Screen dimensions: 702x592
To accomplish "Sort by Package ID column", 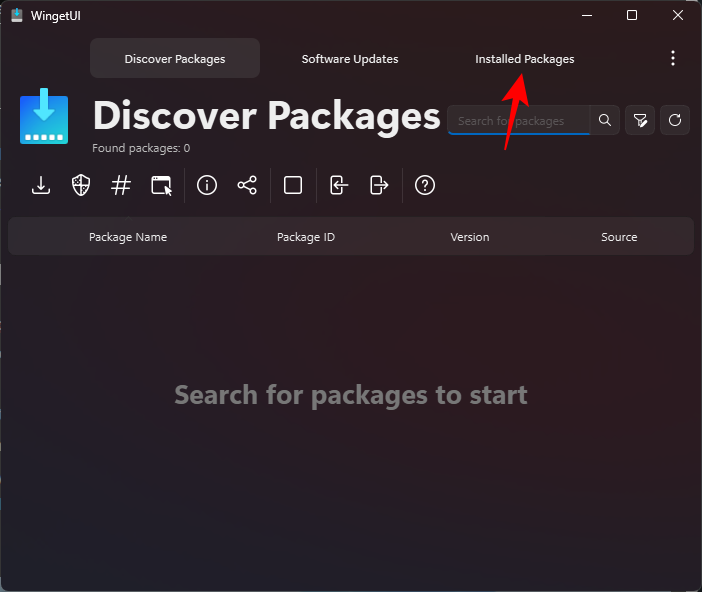I will tap(306, 237).
